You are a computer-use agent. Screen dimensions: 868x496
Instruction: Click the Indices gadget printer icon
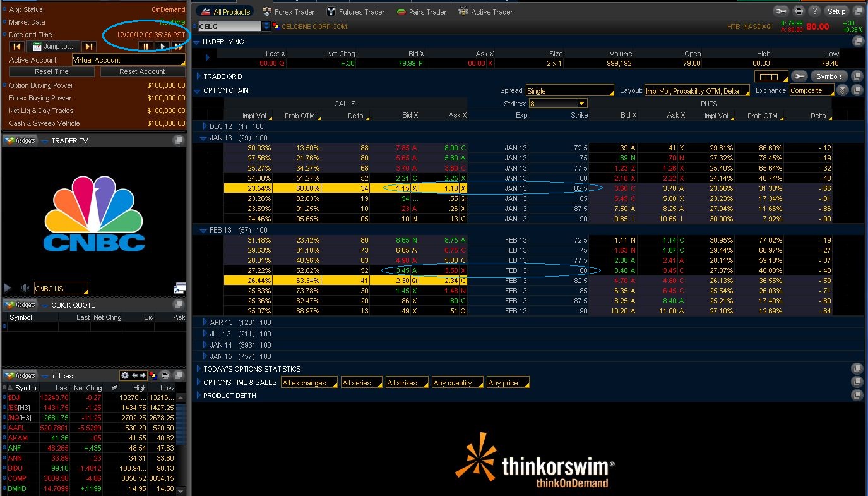tap(165, 375)
